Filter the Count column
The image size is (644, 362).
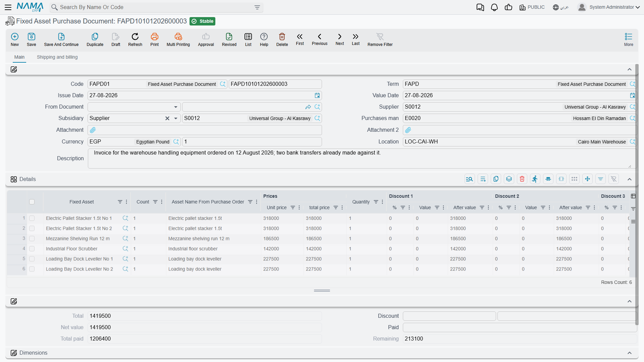[155, 202]
